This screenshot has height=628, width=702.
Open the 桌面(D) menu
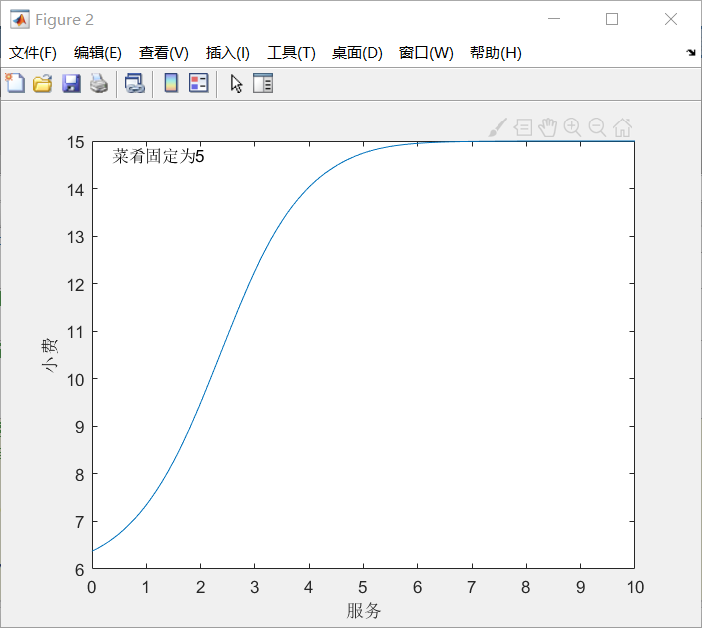(357, 53)
